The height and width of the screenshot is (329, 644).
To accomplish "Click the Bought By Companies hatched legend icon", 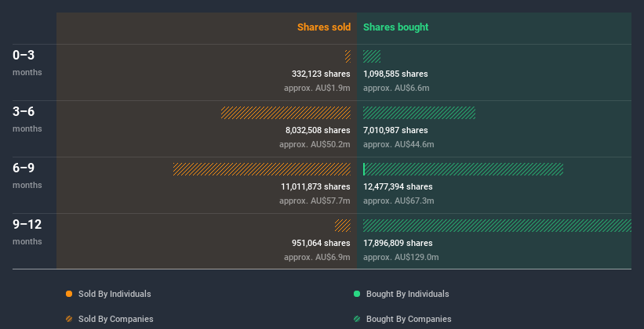I will pos(357,319).
